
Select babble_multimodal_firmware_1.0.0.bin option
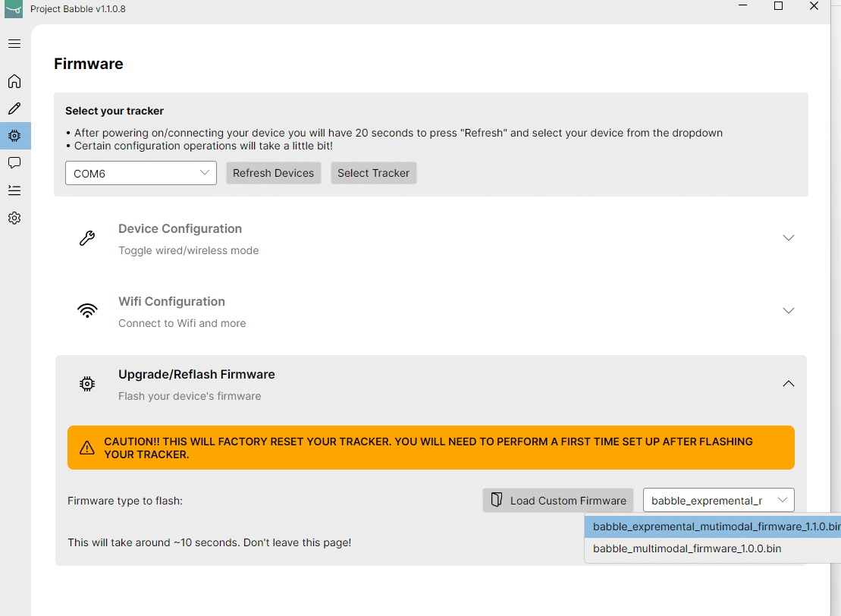(687, 548)
